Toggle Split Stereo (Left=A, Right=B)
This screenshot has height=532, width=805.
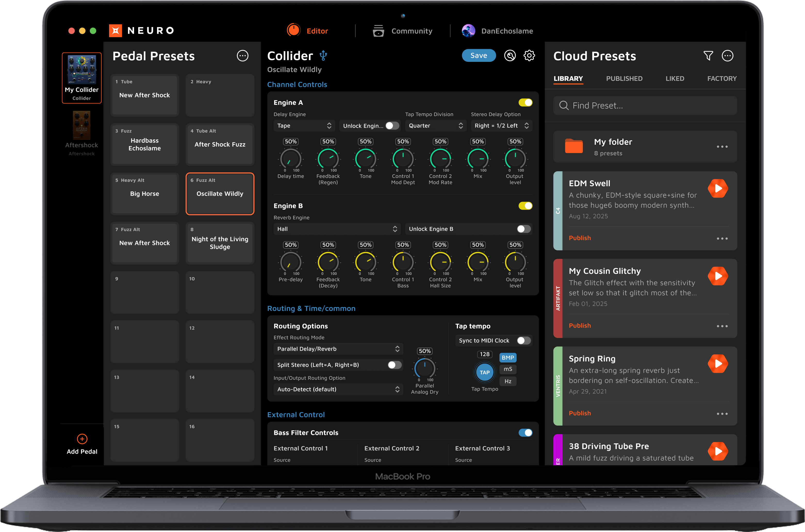coord(395,365)
